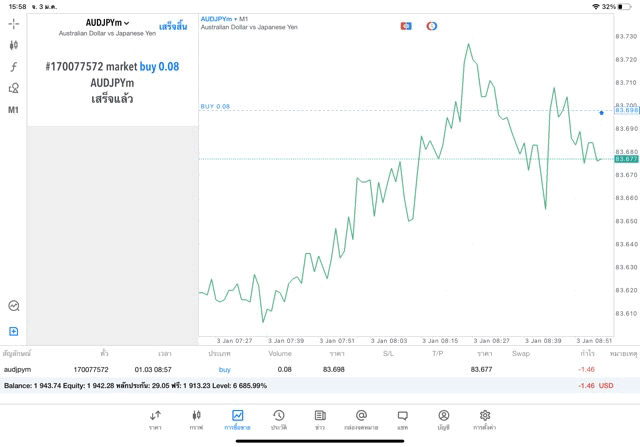Switch to the กราฟ chart tab

click(196, 419)
